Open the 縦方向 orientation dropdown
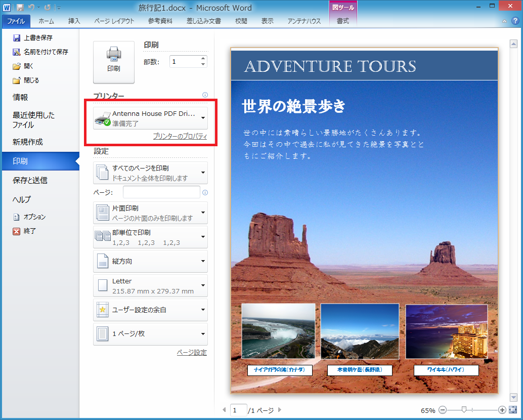The width and height of the screenshot is (523, 420). click(150, 261)
